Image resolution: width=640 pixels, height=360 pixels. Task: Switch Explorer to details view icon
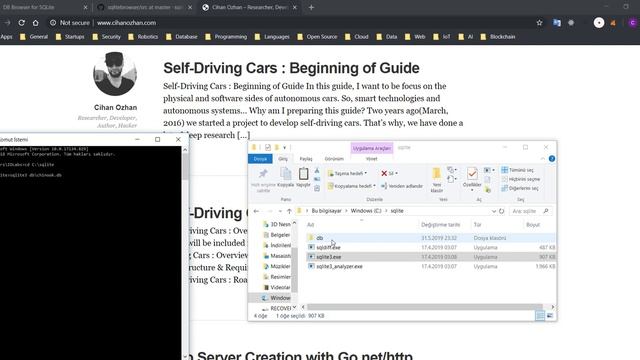[540, 316]
